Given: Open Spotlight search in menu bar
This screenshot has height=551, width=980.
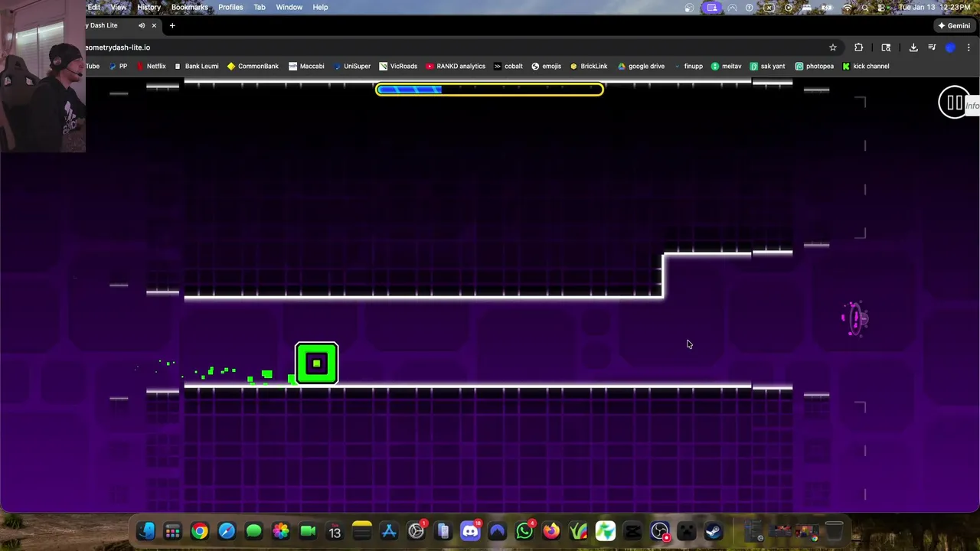Looking at the screenshot, I should (865, 8).
